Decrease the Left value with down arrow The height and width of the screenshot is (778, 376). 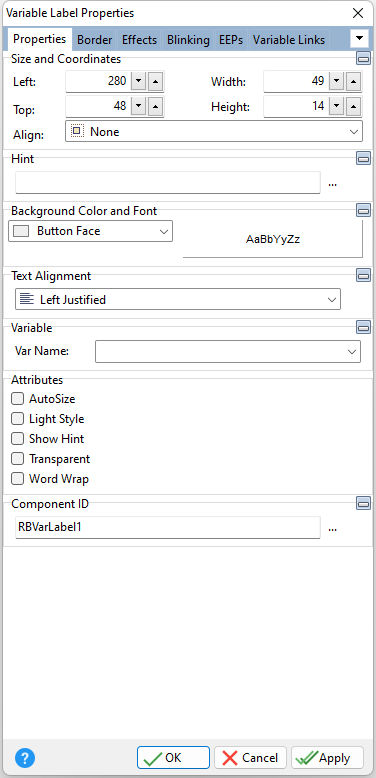139,81
